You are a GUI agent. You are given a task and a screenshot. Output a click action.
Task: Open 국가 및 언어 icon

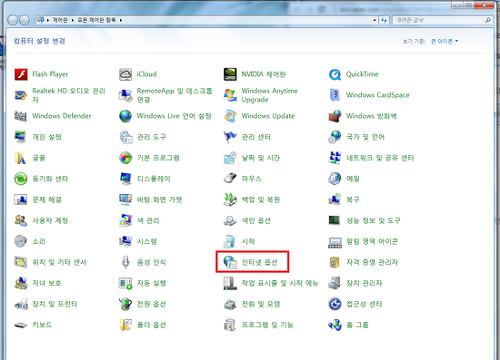point(335,137)
